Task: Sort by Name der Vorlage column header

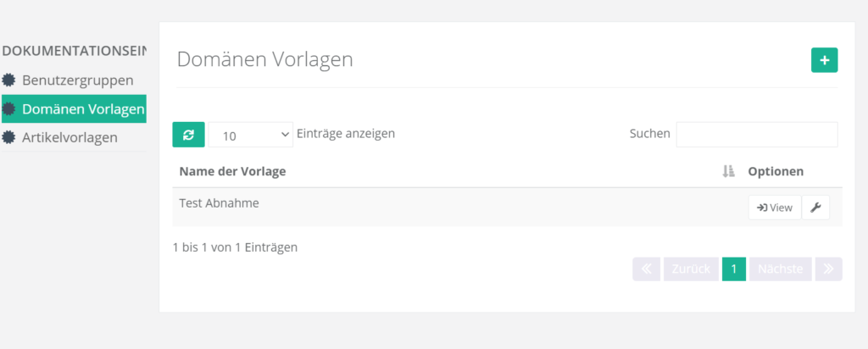Action: 233,171
